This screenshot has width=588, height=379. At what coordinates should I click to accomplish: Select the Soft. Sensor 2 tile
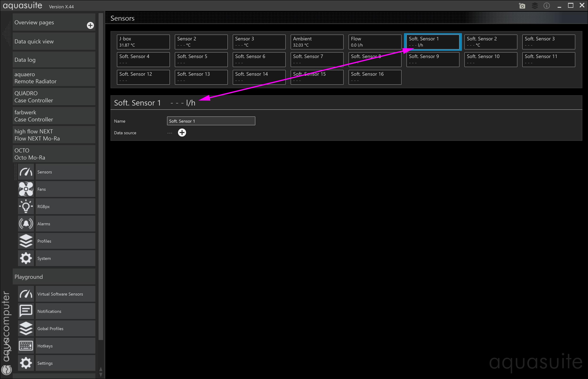[x=491, y=42]
